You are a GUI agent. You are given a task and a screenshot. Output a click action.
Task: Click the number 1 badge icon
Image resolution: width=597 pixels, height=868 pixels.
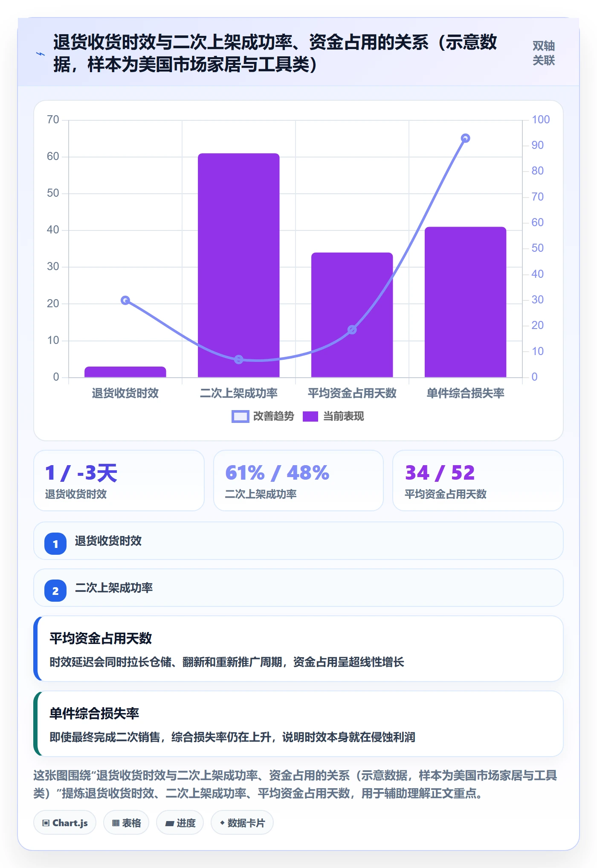[x=55, y=544]
